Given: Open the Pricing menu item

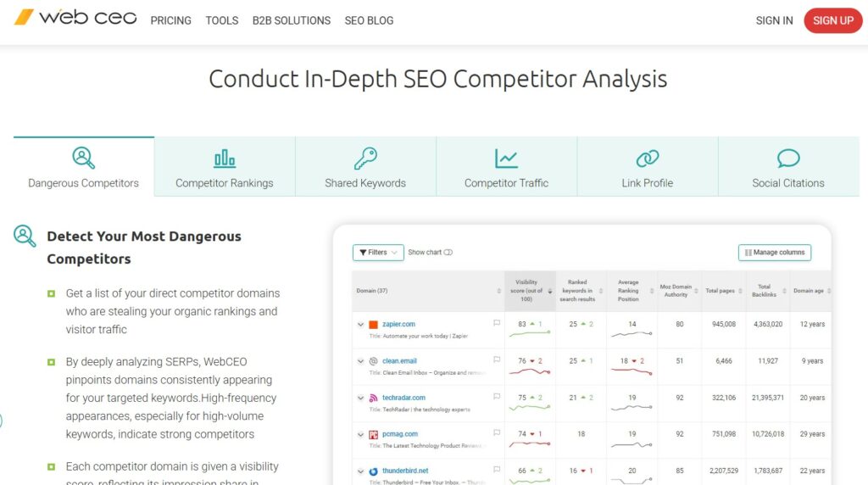Looking at the screenshot, I should coord(171,20).
